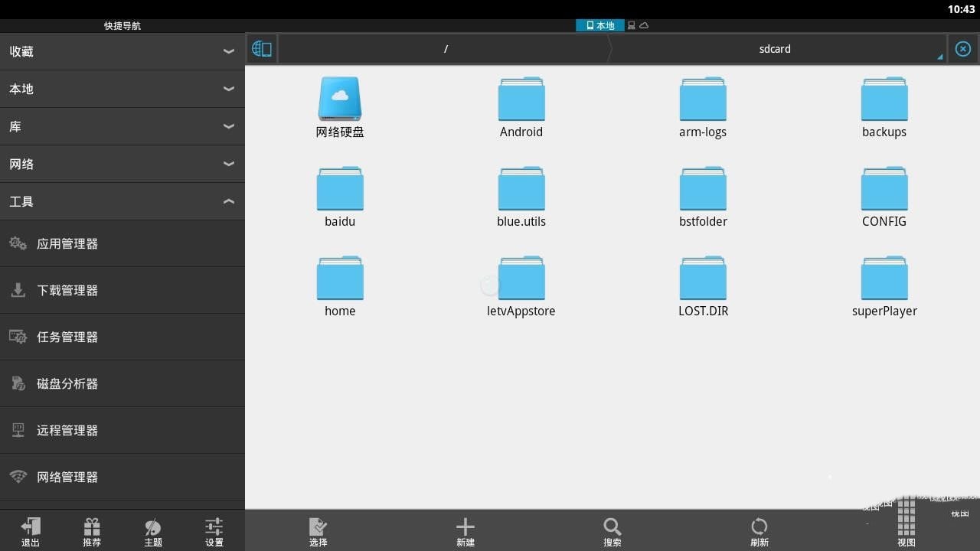The image size is (980, 551).
Task: Click the 10:43 clock in status bar
Action: point(961,9)
